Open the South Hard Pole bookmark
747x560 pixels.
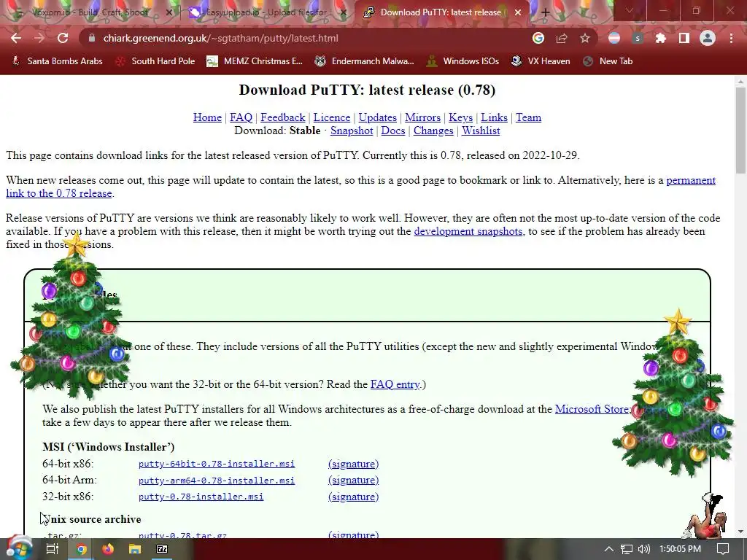pos(155,61)
